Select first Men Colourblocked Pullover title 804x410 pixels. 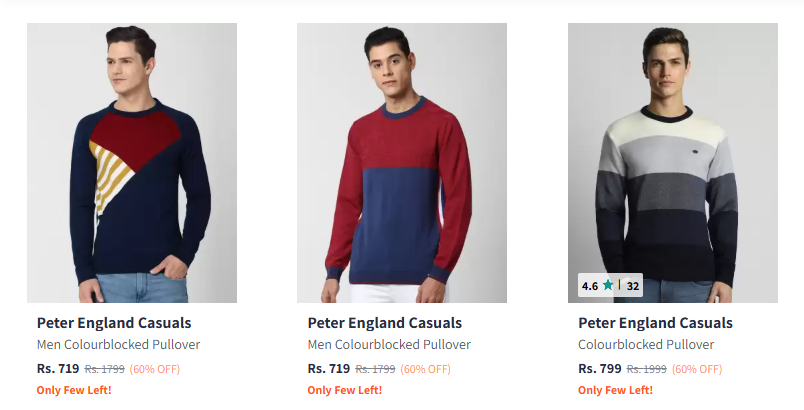click(x=118, y=345)
